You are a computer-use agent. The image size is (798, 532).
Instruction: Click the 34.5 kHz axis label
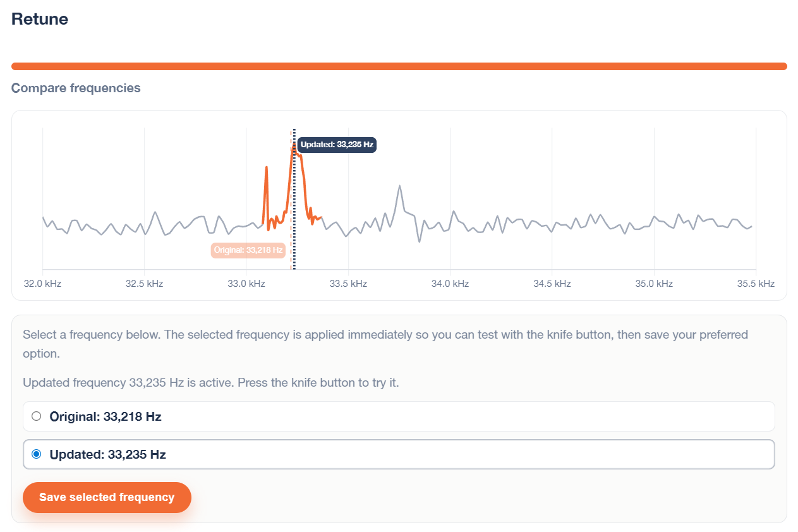(552, 284)
